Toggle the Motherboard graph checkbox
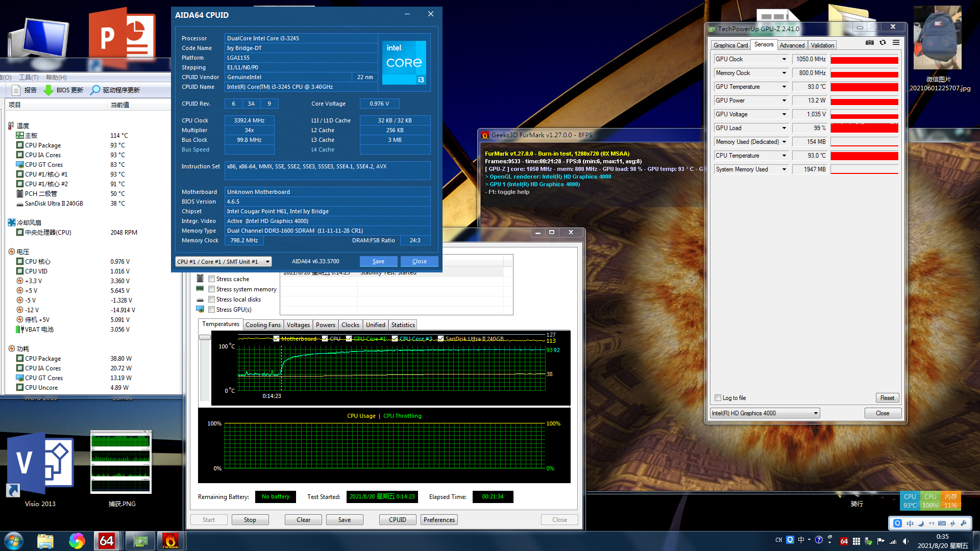Screen dimensions: 980x551 point(277,339)
